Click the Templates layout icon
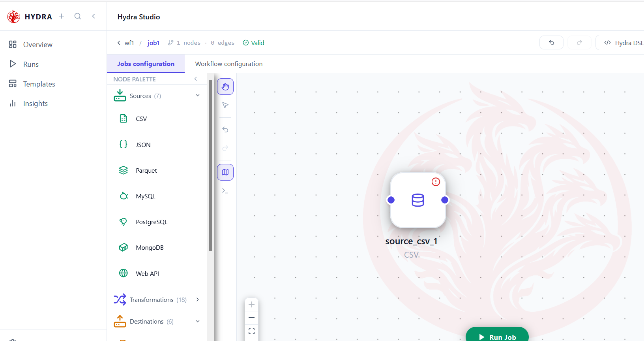 coord(13,84)
